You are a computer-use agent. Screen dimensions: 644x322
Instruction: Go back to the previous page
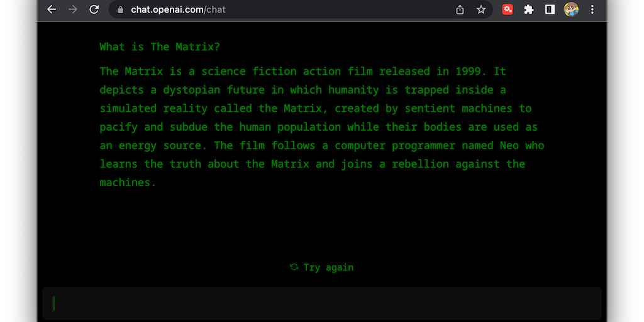pos(52,9)
